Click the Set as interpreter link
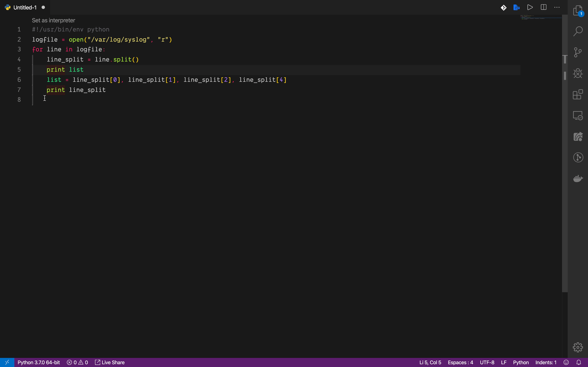Screen dimensions: 588x367 pos(53,20)
